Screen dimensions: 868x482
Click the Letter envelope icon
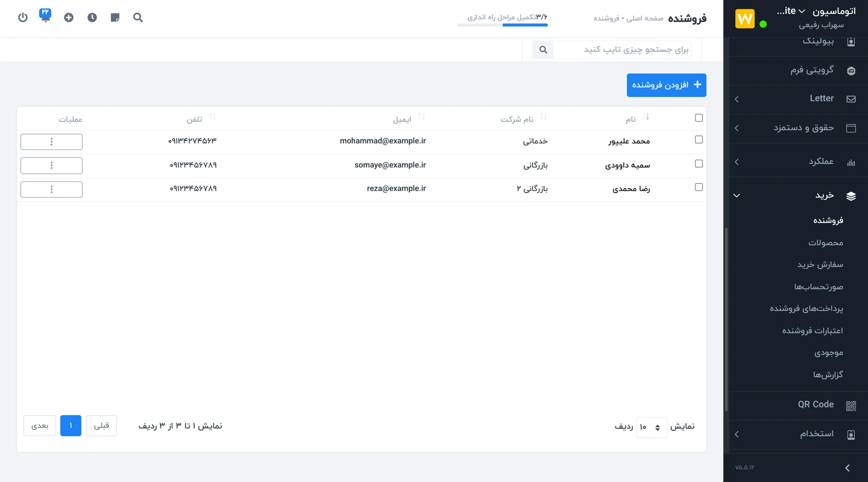pyautogui.click(x=851, y=99)
